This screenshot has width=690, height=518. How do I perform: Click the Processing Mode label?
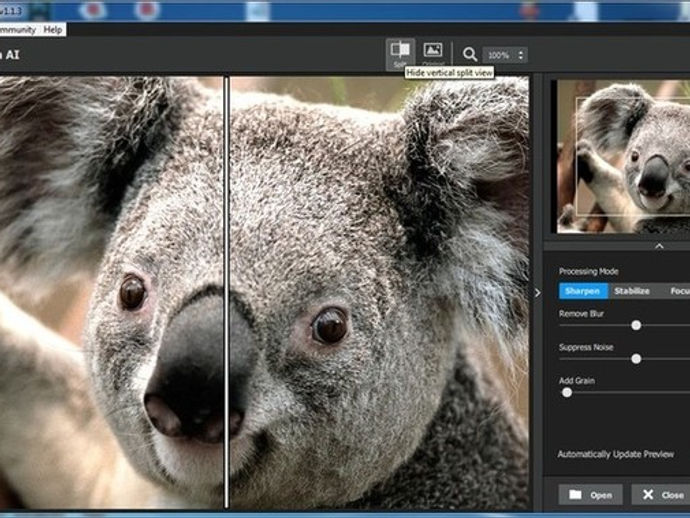point(588,271)
